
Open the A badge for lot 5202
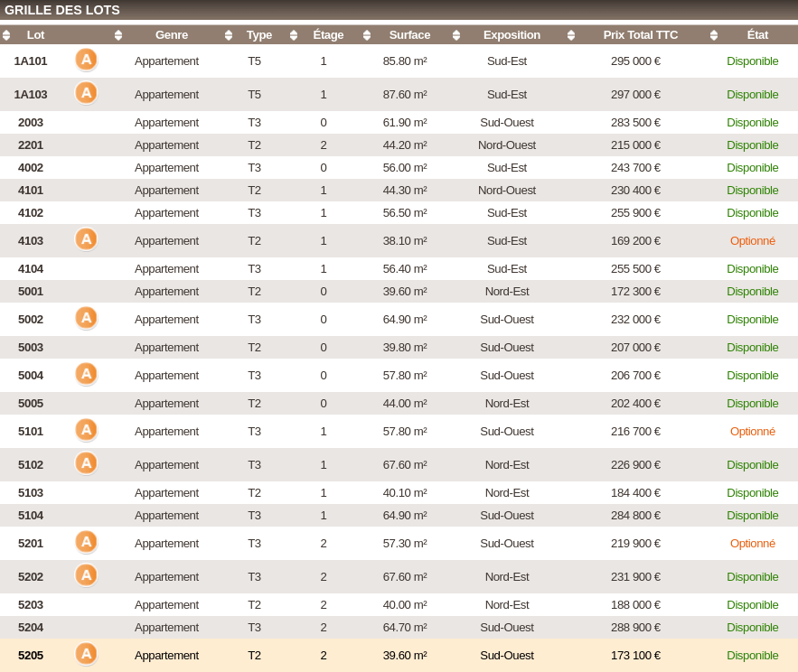point(86,575)
